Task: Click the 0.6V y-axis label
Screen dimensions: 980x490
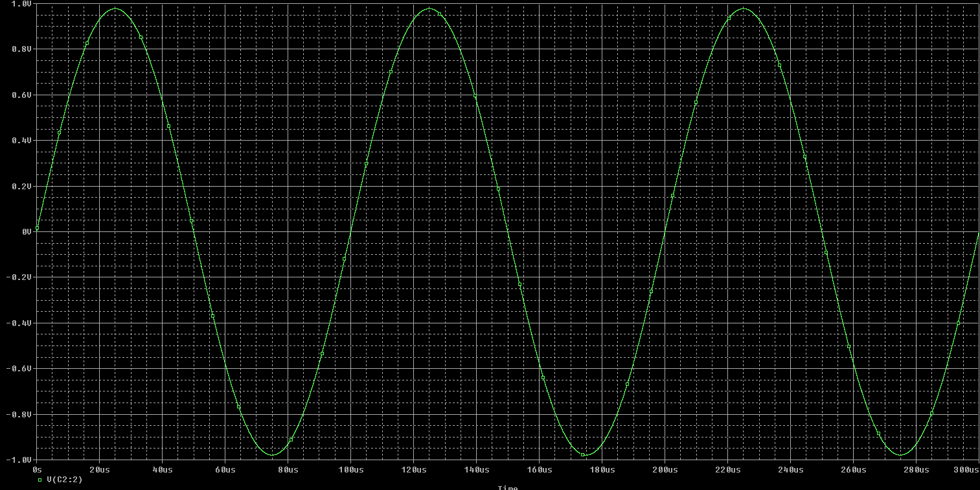Action: click(21, 95)
